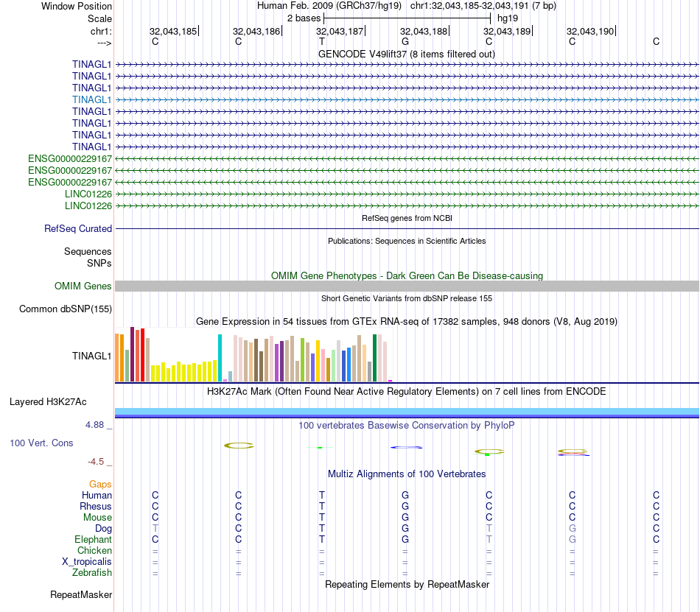Click the hg19 text beside the scale bar

[508, 18]
